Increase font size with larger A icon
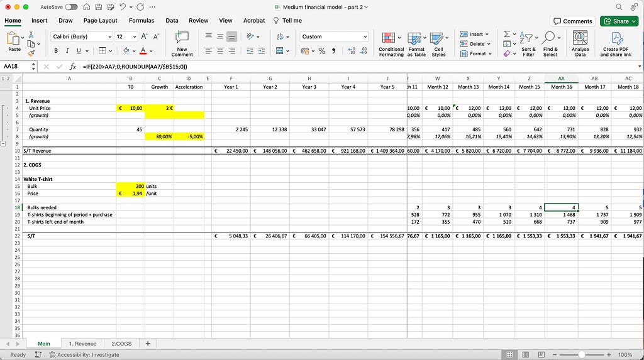This screenshot has height=360, width=644. 145,36
